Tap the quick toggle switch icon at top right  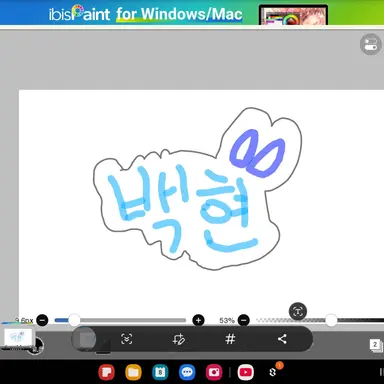[371, 44]
